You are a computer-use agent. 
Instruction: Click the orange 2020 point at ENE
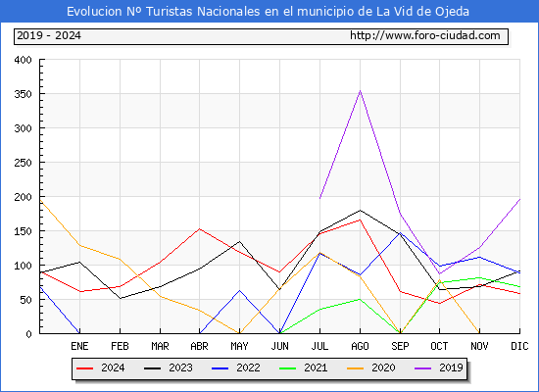[x=79, y=245]
